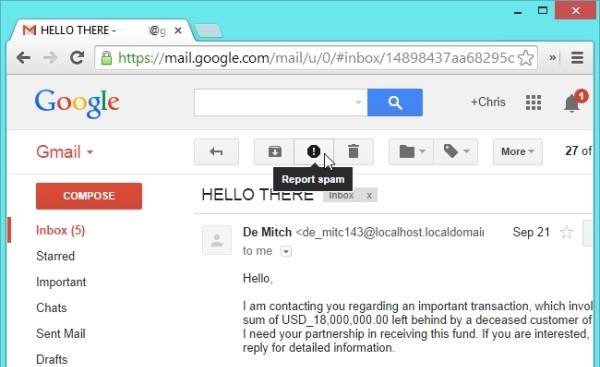
Task: Open the Gmail product switcher dropdown
Action: 65,152
